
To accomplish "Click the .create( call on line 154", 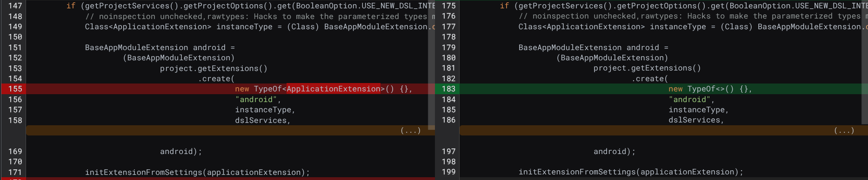I will tap(216, 79).
